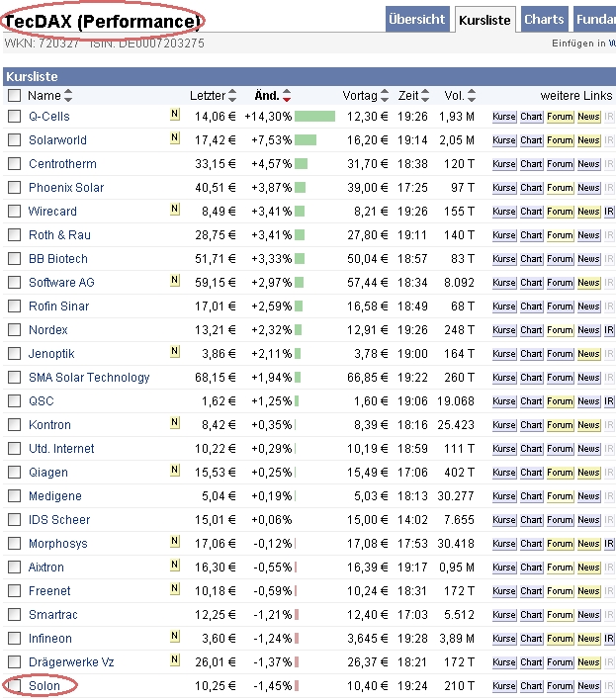Open the Software AG stock link
The height and width of the screenshot is (700, 616).
point(61,282)
